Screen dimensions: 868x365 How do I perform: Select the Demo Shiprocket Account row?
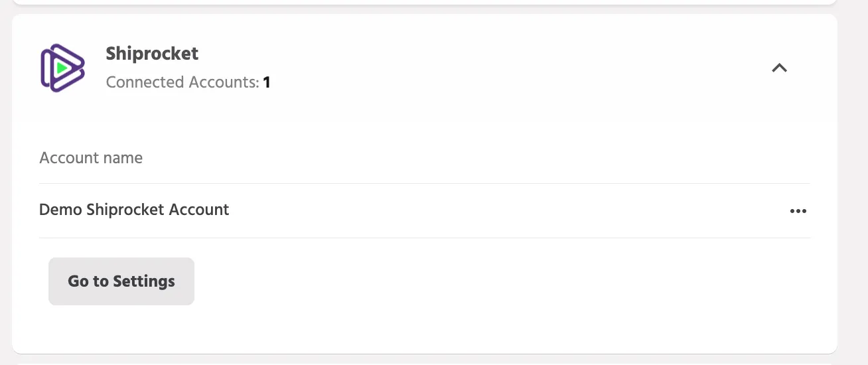tap(424, 210)
